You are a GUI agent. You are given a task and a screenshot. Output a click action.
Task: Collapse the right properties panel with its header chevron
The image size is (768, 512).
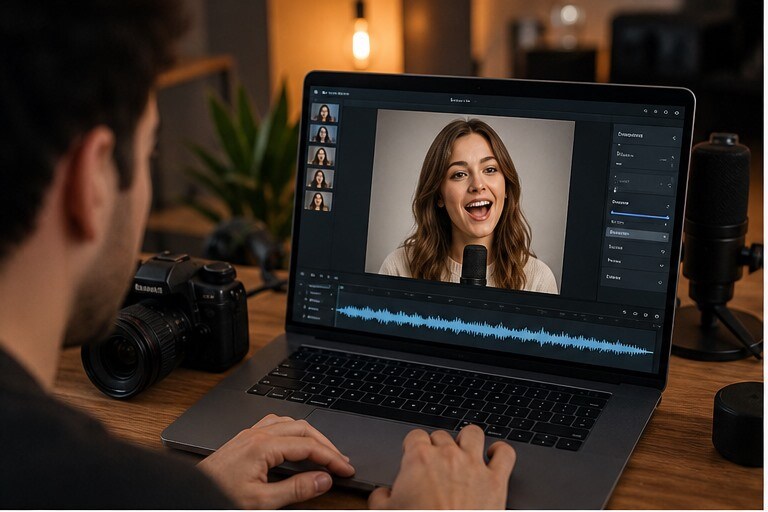click(x=674, y=138)
